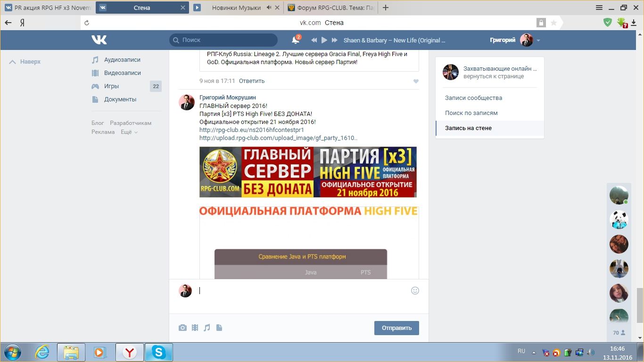Image resolution: width=644 pixels, height=362 pixels.
Task: Open a new browser tab
Action: [386, 8]
